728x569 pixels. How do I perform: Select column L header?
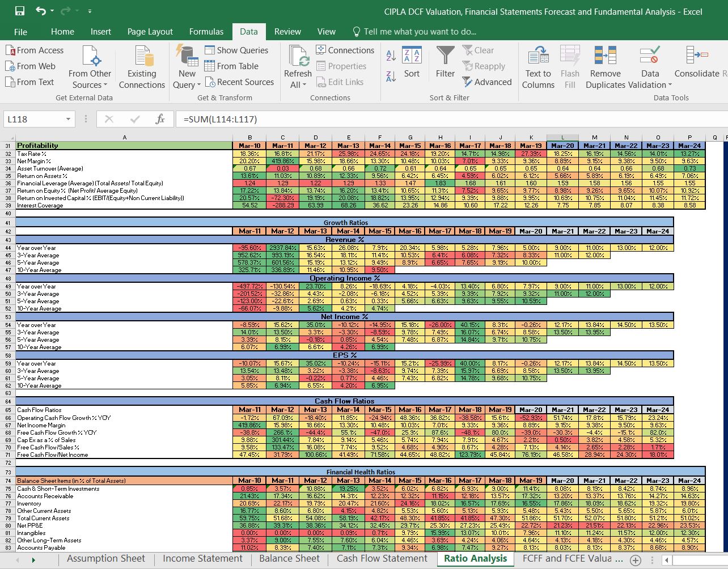(562, 137)
